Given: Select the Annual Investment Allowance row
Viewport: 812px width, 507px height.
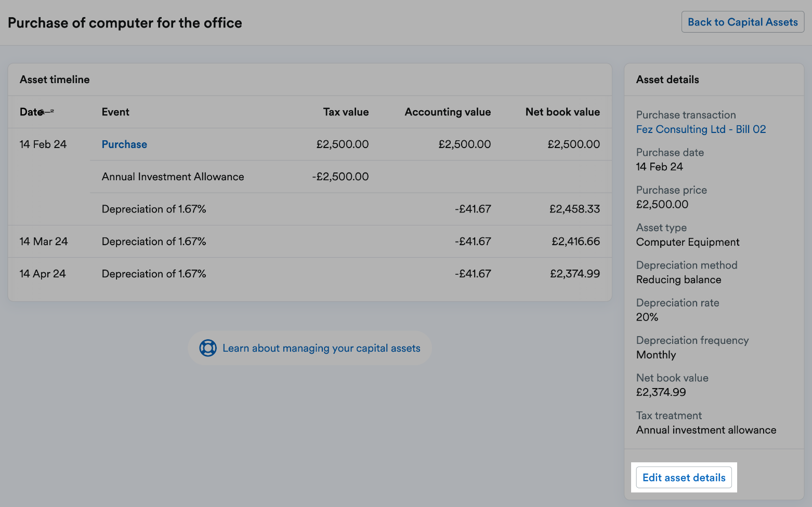Looking at the screenshot, I should pos(309,177).
